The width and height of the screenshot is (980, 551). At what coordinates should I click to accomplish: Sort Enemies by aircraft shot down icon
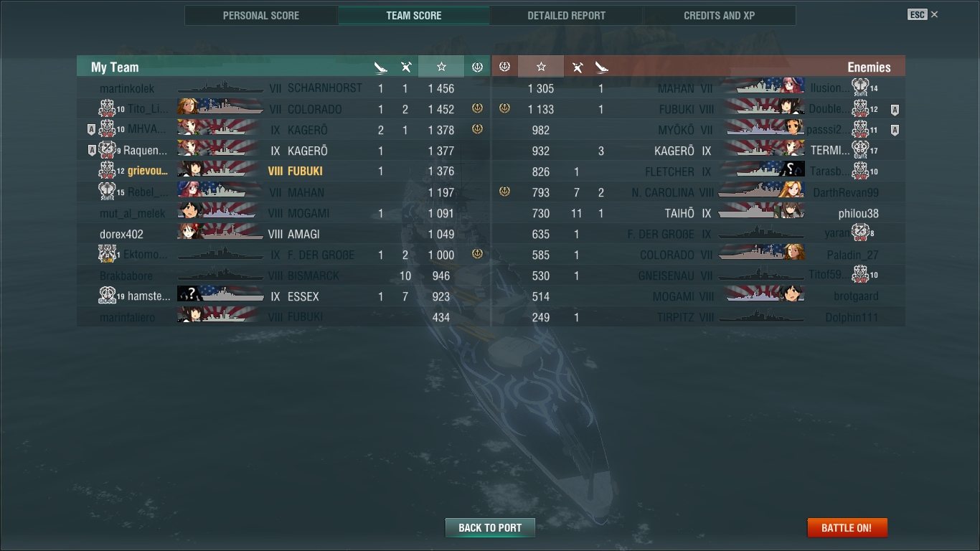(577, 67)
